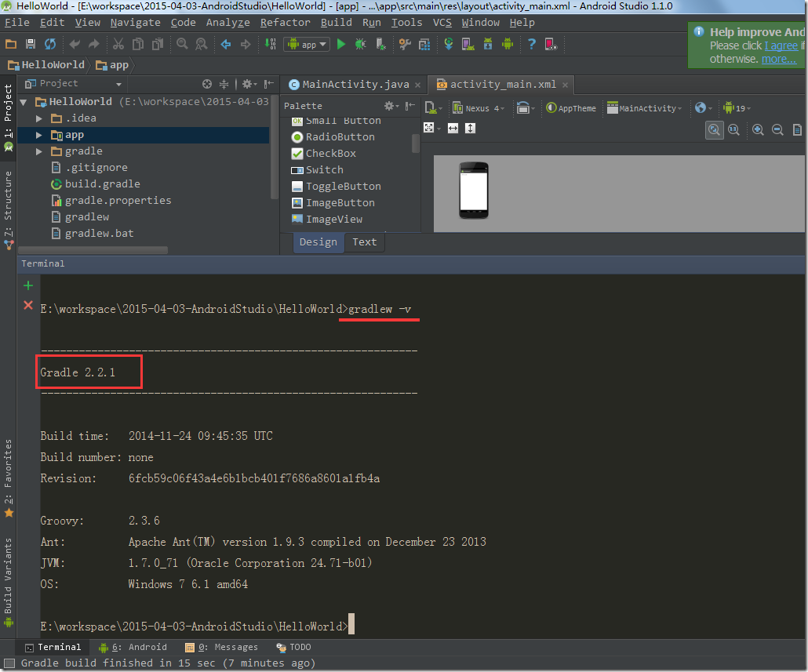The height and width of the screenshot is (672, 808).
Task: Open the TODO tool window button
Action: point(293,647)
